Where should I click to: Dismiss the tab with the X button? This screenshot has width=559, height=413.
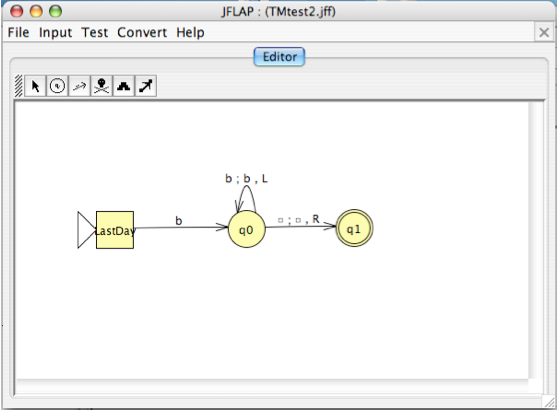pyautogui.click(x=544, y=32)
